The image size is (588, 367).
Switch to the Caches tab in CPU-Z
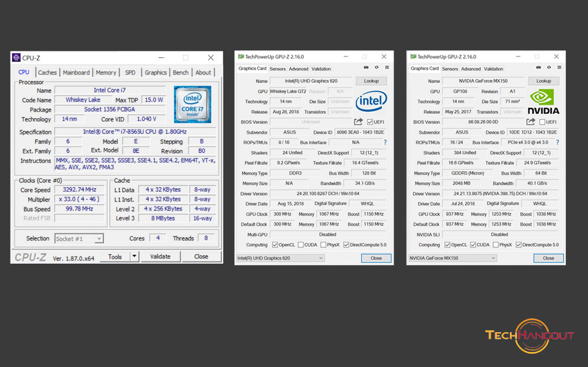(x=48, y=72)
